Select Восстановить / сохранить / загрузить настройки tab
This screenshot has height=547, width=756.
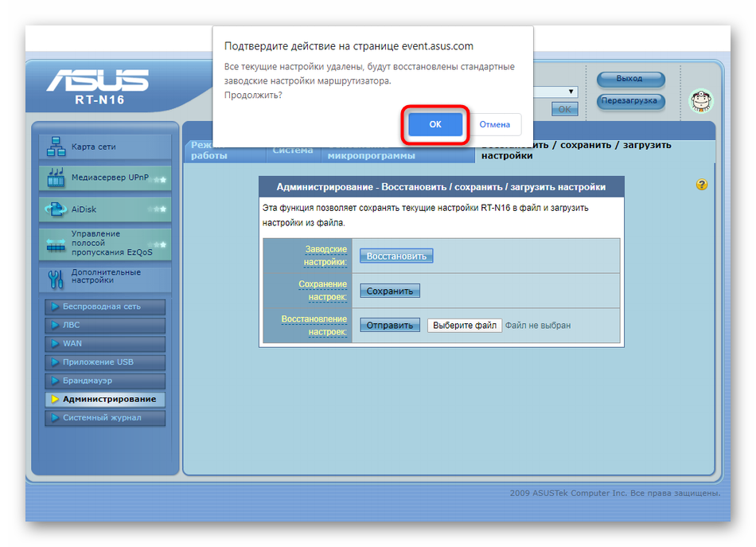(594, 150)
